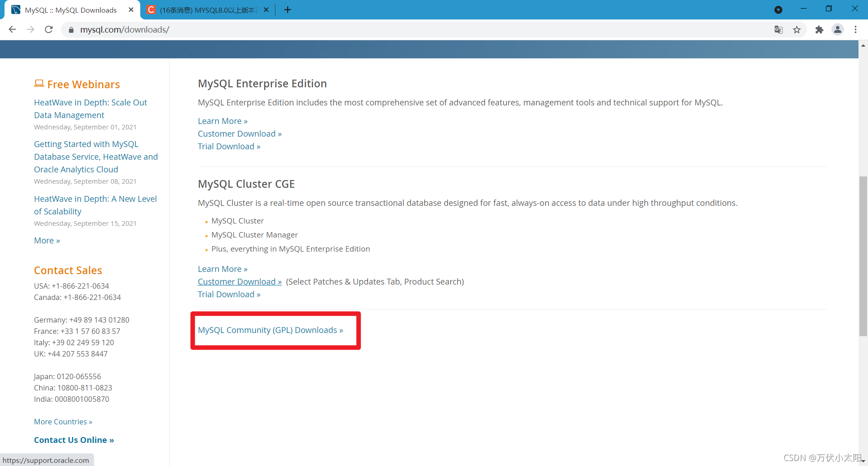The image size is (868, 466).
Task: Click the "MySQL Cluster" bullet item
Action: click(237, 221)
